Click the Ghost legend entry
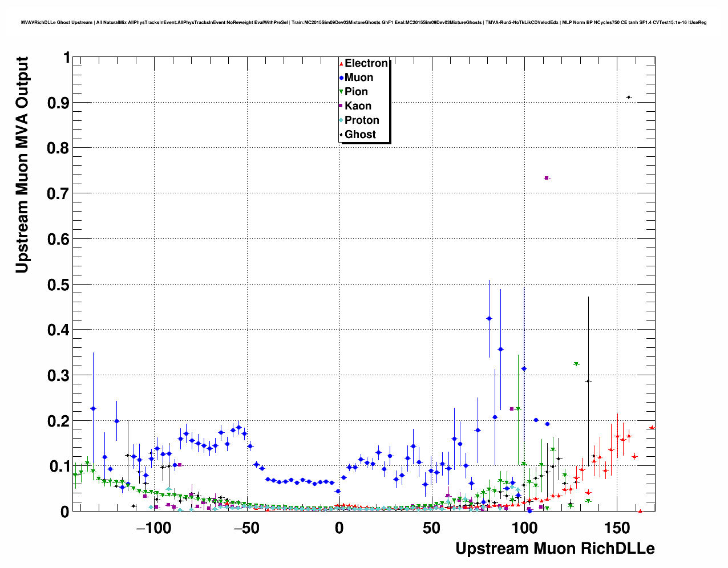This screenshot has width=728, height=568. [358, 135]
